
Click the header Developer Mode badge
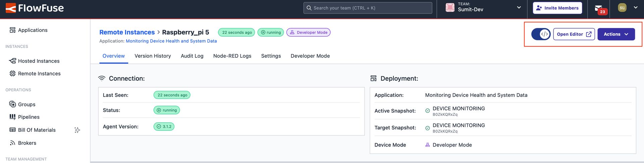click(x=308, y=32)
